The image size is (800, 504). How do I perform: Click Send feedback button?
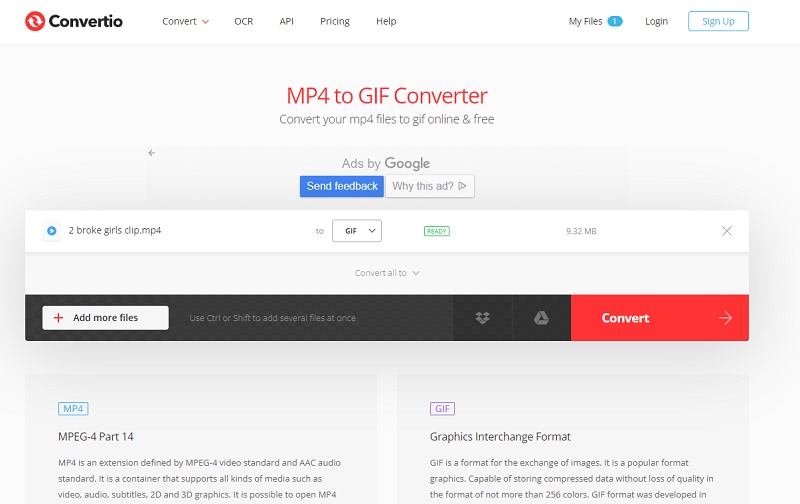[342, 186]
